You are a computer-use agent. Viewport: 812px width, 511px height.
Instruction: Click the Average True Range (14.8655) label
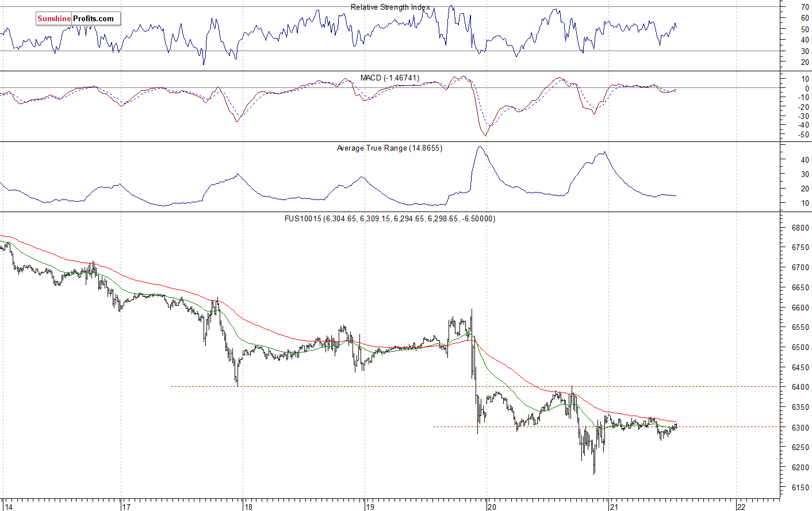tap(389, 148)
